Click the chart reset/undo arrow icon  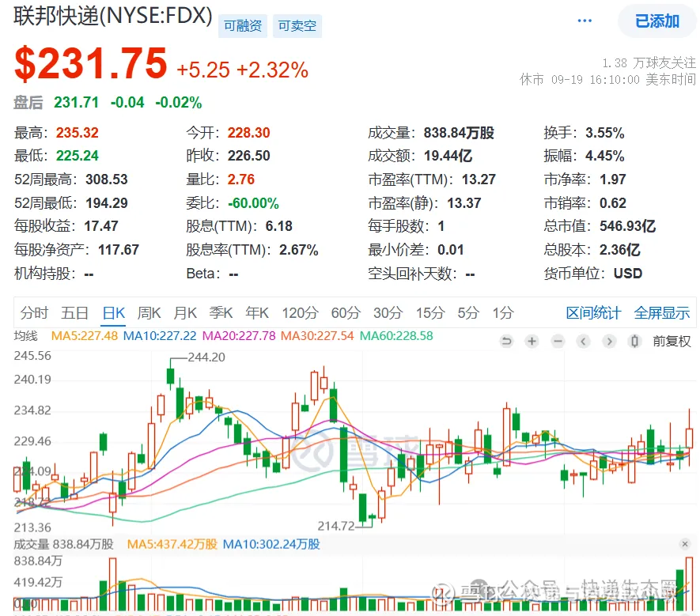point(506,342)
